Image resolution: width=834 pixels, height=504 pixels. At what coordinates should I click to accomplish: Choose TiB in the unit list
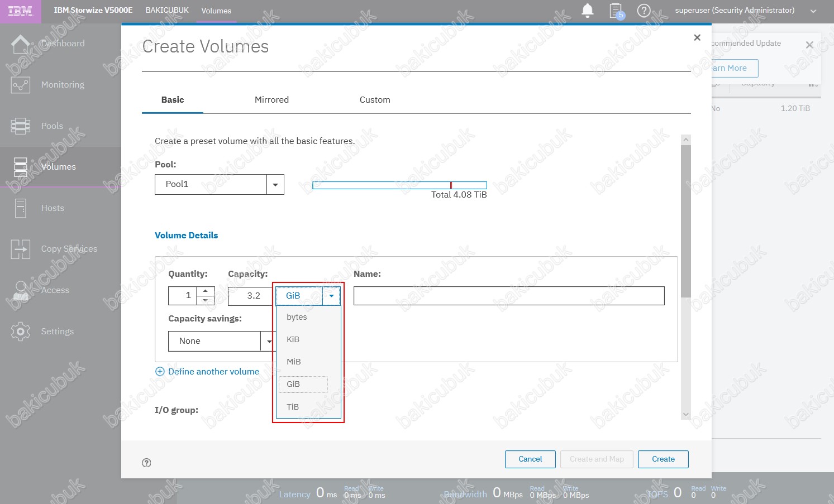click(x=308, y=407)
